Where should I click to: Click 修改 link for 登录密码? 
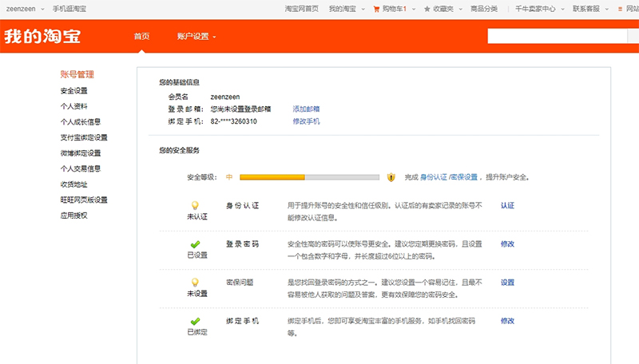507,244
